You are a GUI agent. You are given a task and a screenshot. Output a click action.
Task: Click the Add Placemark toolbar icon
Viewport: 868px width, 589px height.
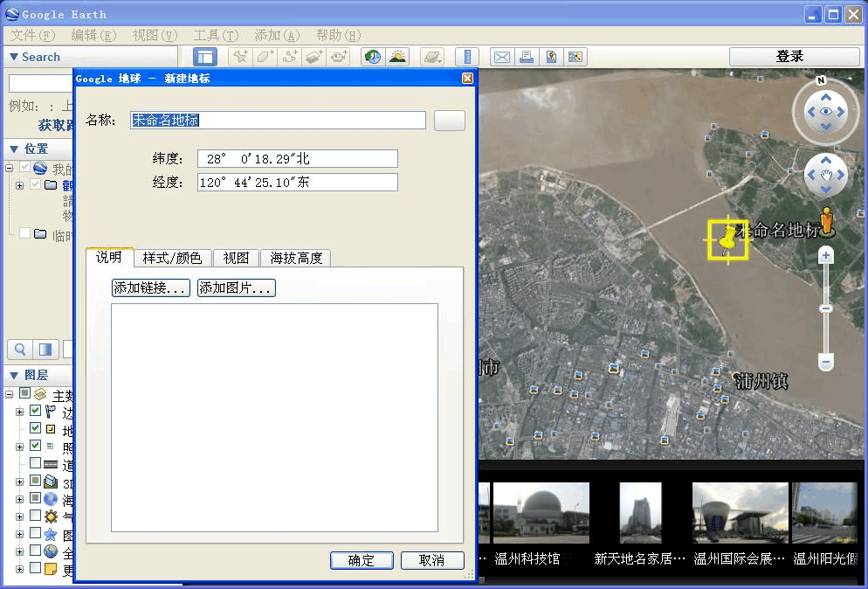(240, 57)
